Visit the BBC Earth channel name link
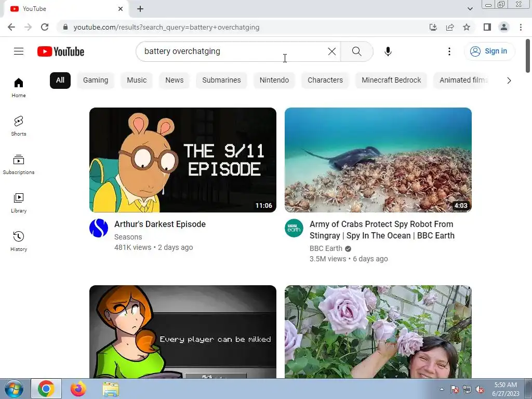The image size is (532, 399). point(326,248)
